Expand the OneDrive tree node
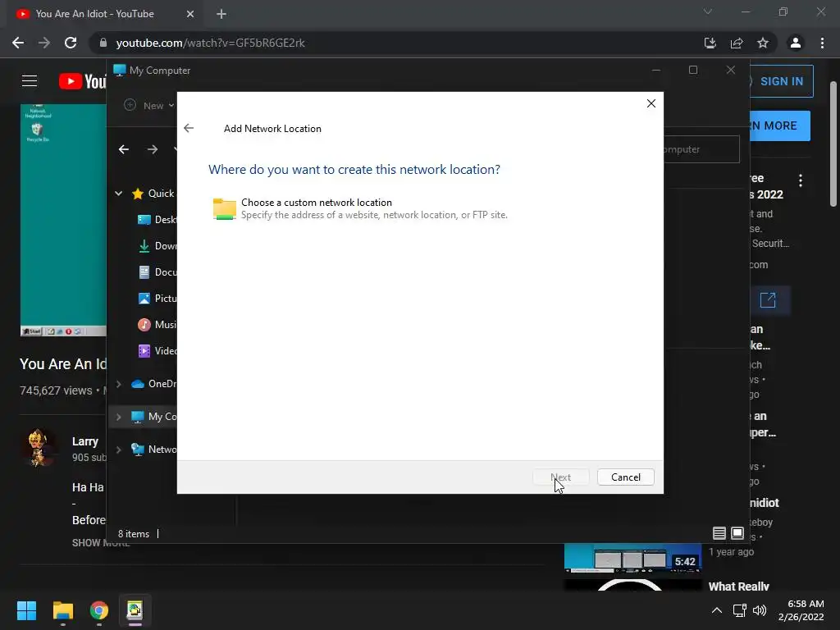The width and height of the screenshot is (840, 630). (118, 384)
